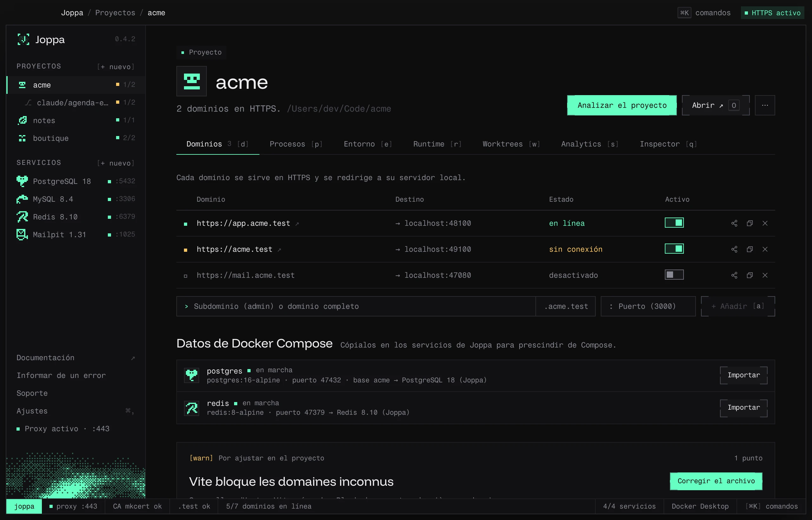Viewport: 812px width, 520px height.
Task: Show the Inspector tab
Action: (668, 144)
